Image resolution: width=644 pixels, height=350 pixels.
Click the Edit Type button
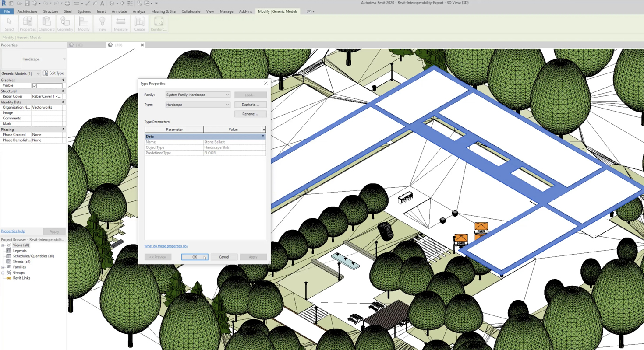pyautogui.click(x=53, y=73)
